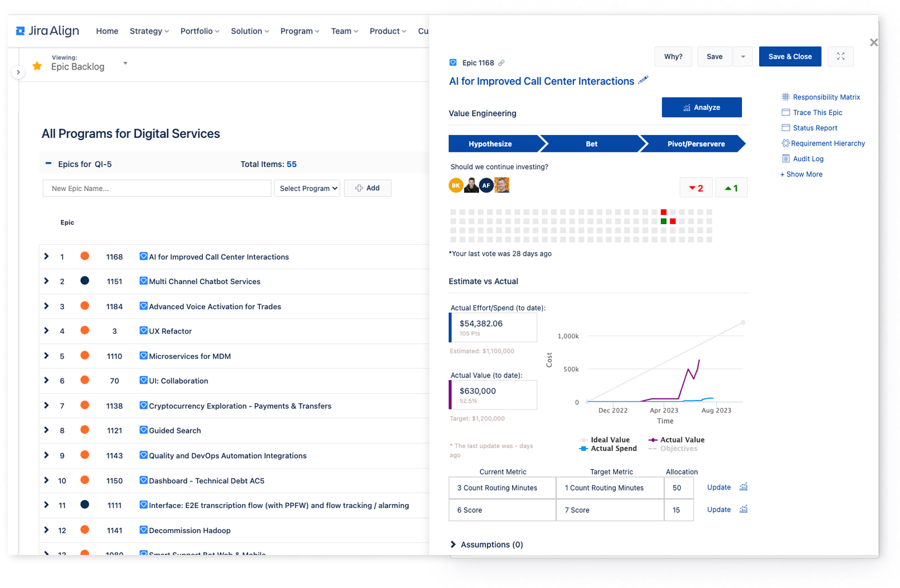Click the orange status dot for epic 1184
Image resolution: width=900 pixels, height=588 pixels.
[x=84, y=306]
